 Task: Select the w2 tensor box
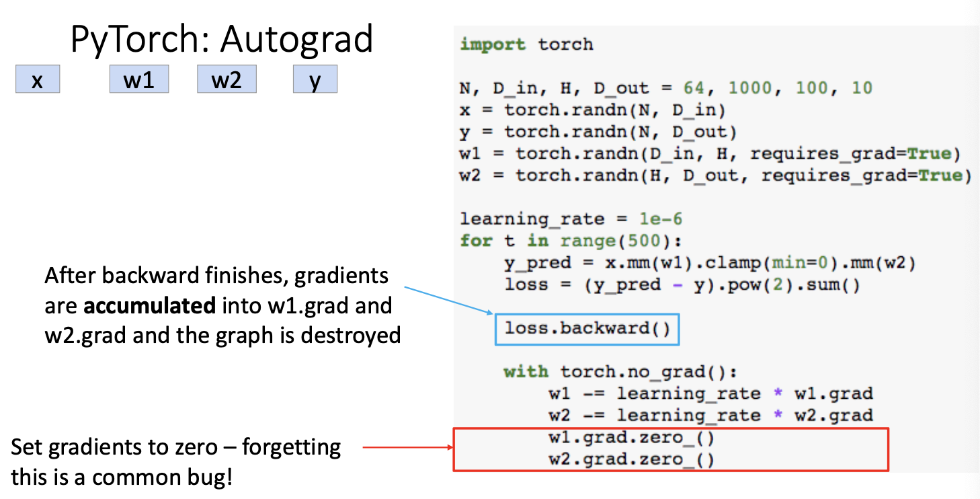(227, 79)
